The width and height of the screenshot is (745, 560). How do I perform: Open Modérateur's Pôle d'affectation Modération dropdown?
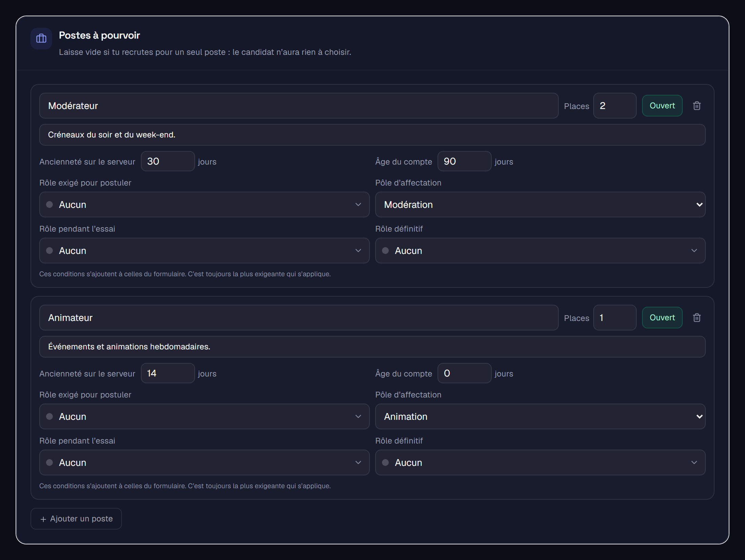(x=540, y=204)
